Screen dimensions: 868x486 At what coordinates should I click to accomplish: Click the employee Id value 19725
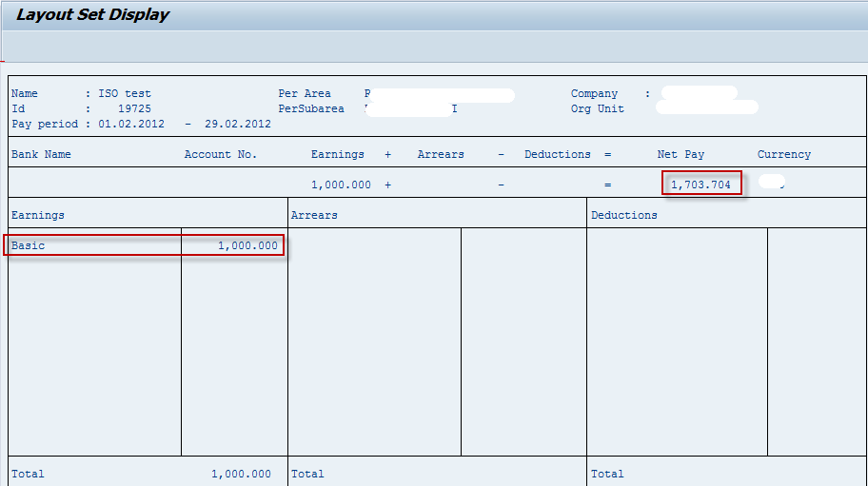pos(134,109)
